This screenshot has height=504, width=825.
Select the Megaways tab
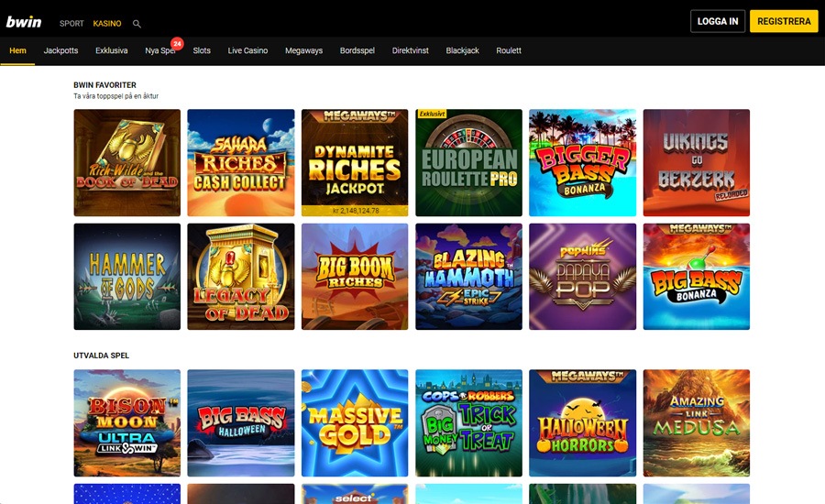[x=303, y=50]
